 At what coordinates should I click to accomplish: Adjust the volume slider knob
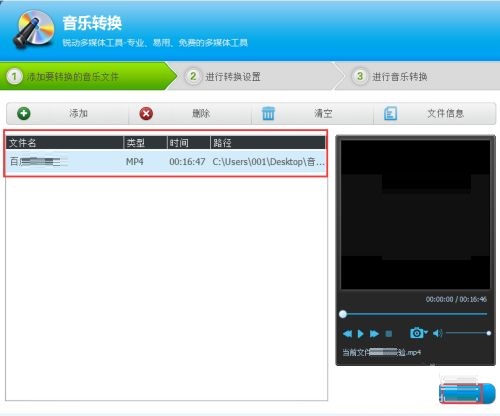489,333
